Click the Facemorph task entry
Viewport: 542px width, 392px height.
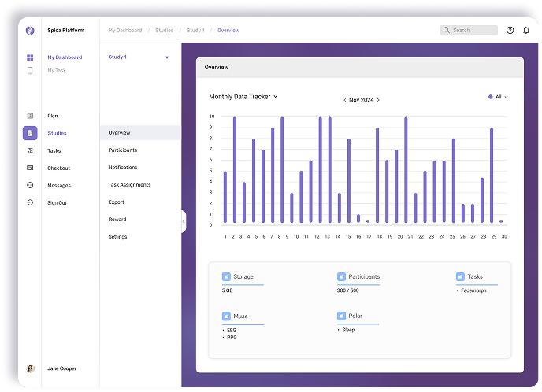(x=473, y=290)
